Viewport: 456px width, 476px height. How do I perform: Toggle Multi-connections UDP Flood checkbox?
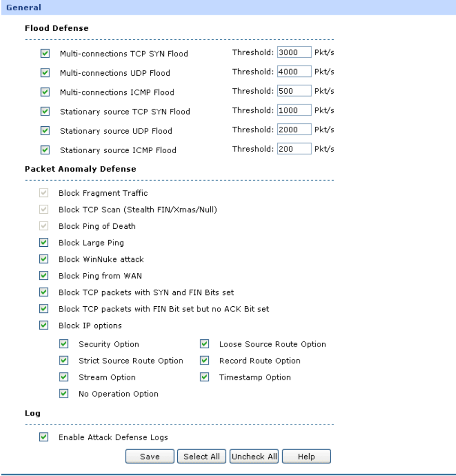45,73
